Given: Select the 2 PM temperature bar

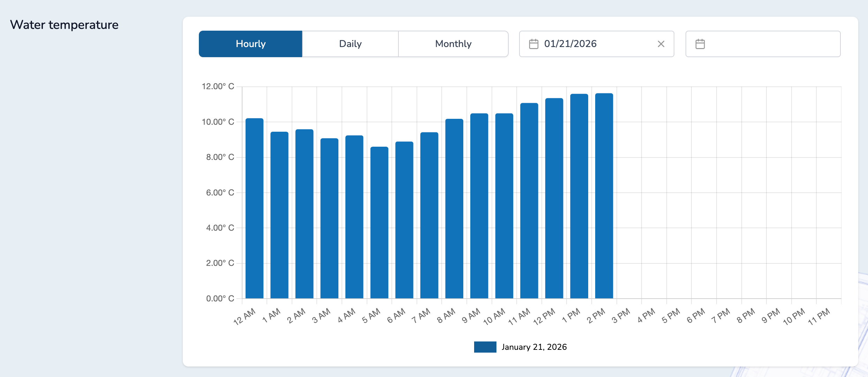Looking at the screenshot, I should 604,195.
